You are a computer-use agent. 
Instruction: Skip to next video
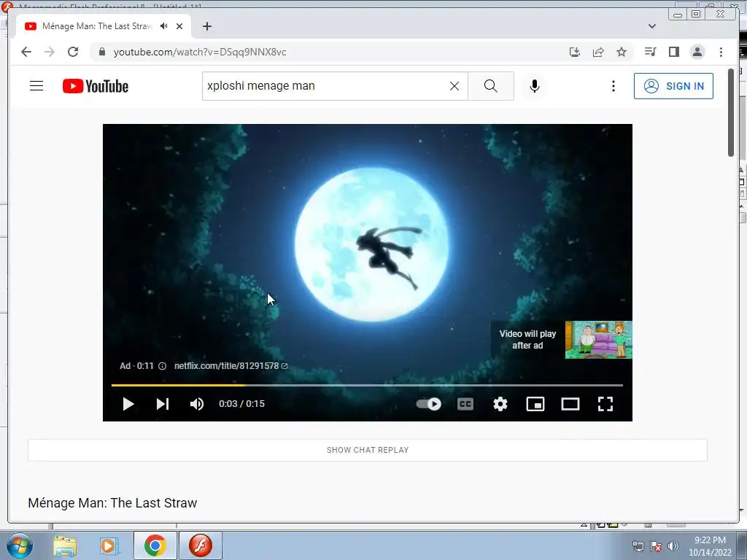tap(163, 404)
